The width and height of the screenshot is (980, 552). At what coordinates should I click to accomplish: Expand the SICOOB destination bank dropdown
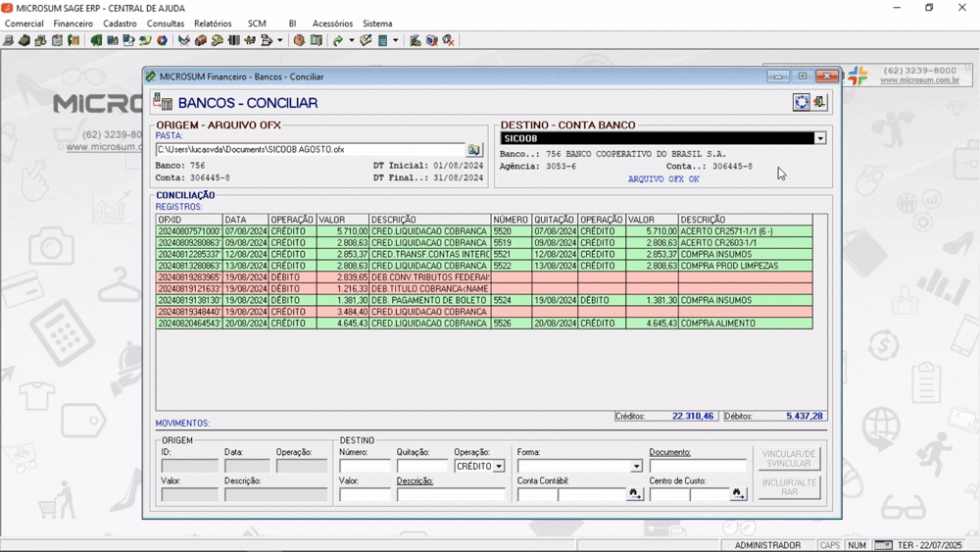coord(820,138)
